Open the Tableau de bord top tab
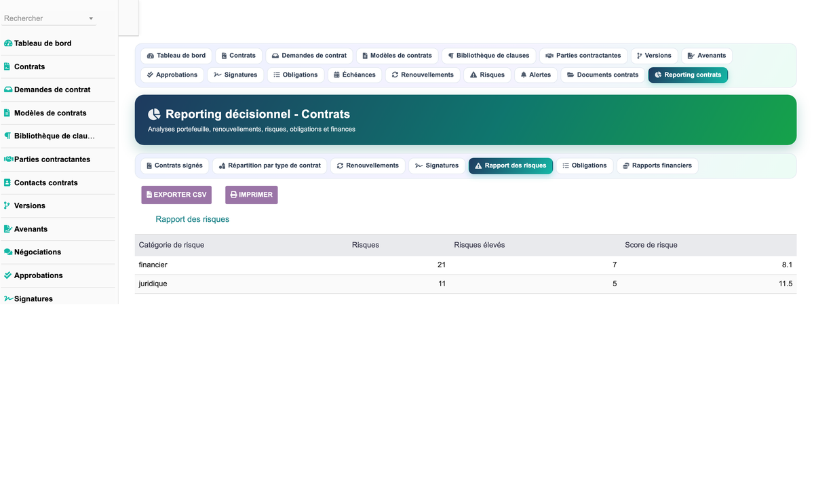Viewport: 814px width, 504px height. coord(176,56)
